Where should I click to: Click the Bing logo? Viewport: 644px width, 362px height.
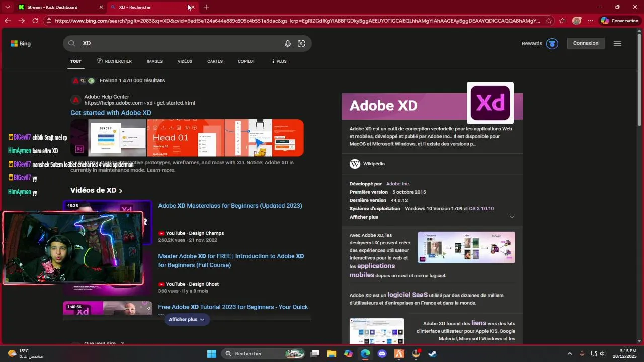tap(21, 44)
